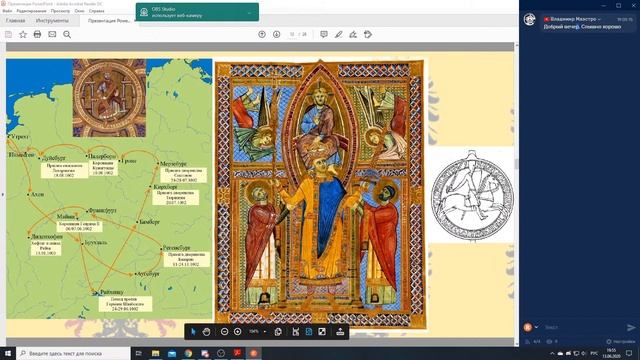
Task: Switch to Adobe Acrobat taskbar icon
Action: pyautogui.click(x=237, y=353)
